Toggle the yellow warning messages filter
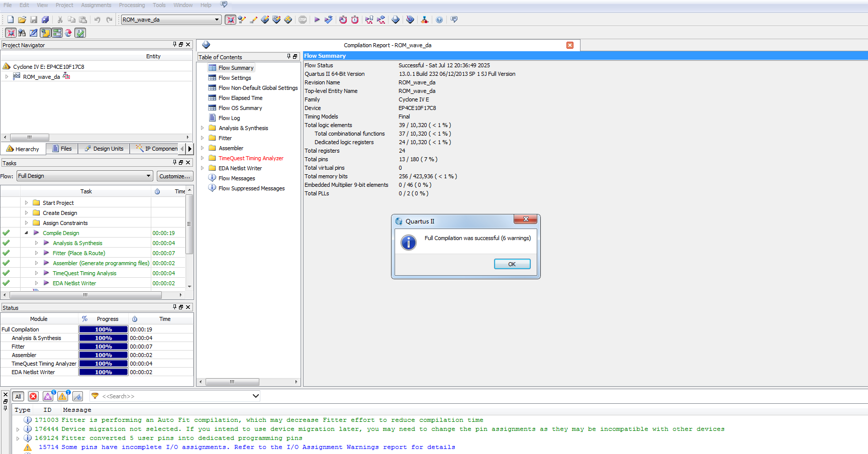This screenshot has height=454, width=868. [63, 396]
